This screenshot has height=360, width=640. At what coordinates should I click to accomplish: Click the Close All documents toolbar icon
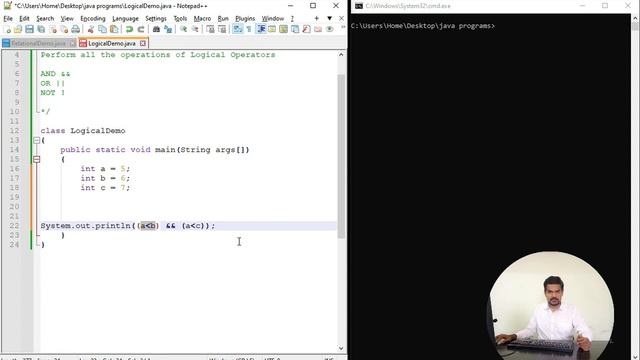pyautogui.click(x=64, y=29)
